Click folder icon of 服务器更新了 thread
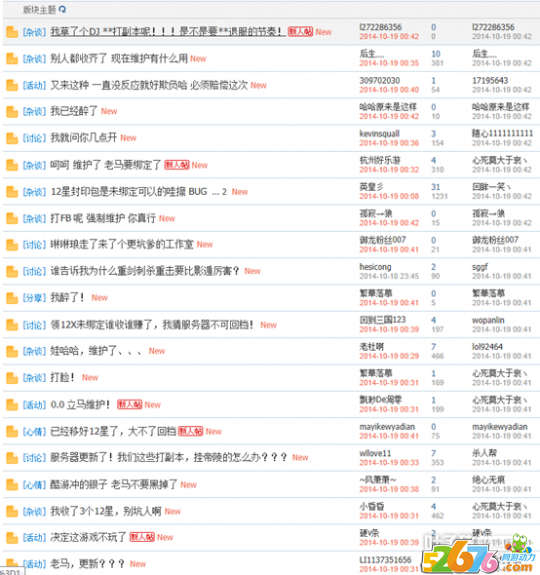The width and height of the screenshot is (540, 575). [x=12, y=458]
